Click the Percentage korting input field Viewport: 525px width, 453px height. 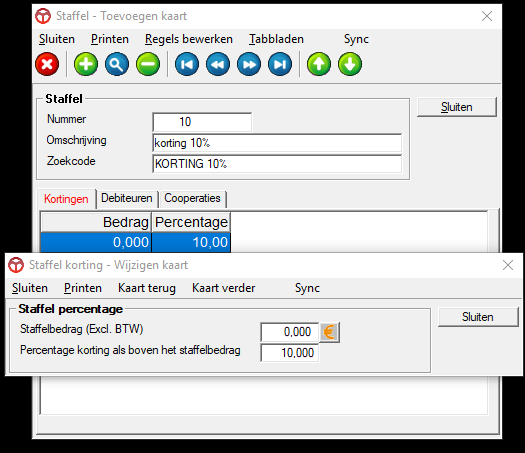coord(290,353)
